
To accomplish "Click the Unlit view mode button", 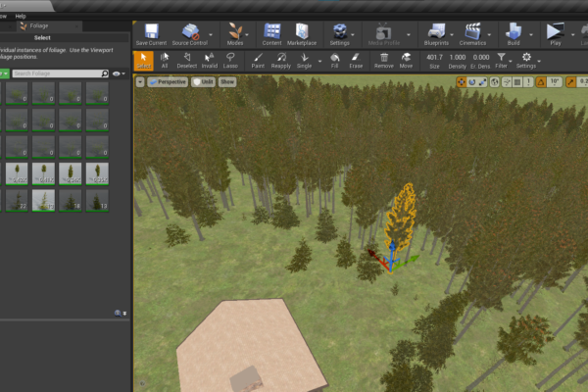I will [x=203, y=81].
